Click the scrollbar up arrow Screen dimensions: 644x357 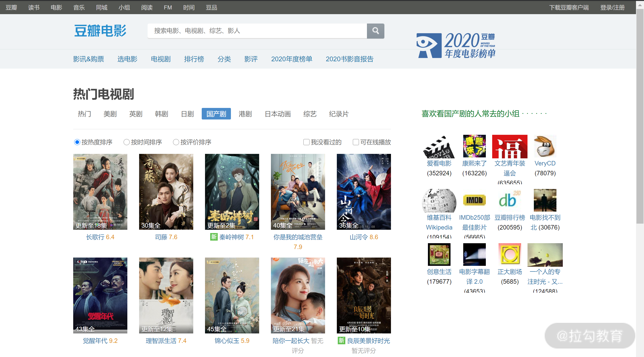tap(640, 5)
